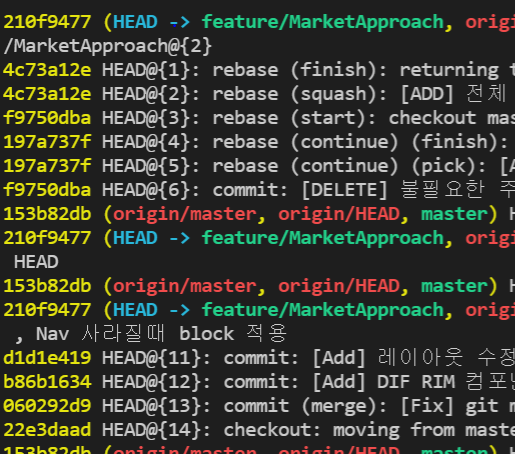Click the '[Fix]' tag on the merge line
This screenshot has height=454, width=515.
(x=427, y=406)
